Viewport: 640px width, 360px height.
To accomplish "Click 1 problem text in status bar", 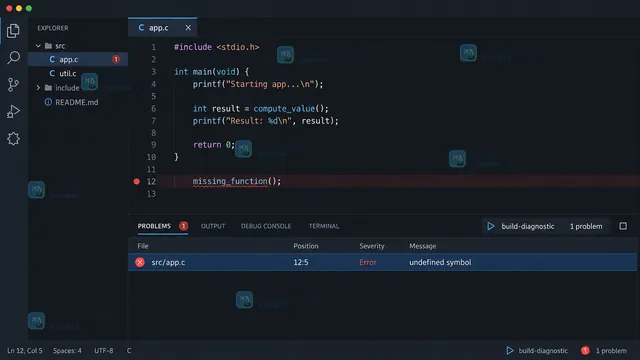I will 611,351.
